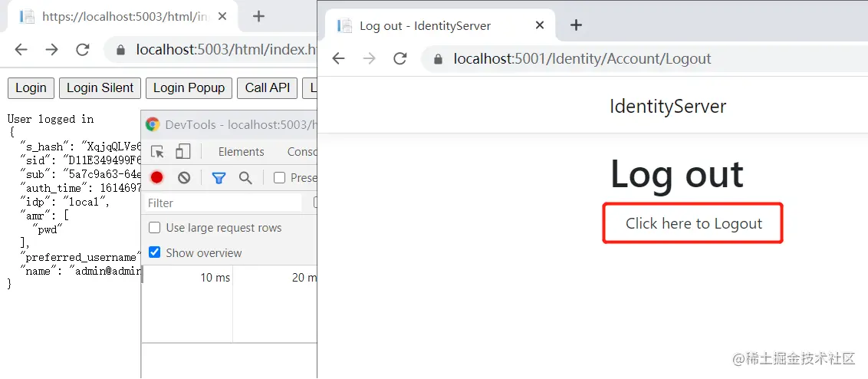868x379 pixels.
Task: Go back in the IdentityServer logout window
Action: [x=338, y=59]
